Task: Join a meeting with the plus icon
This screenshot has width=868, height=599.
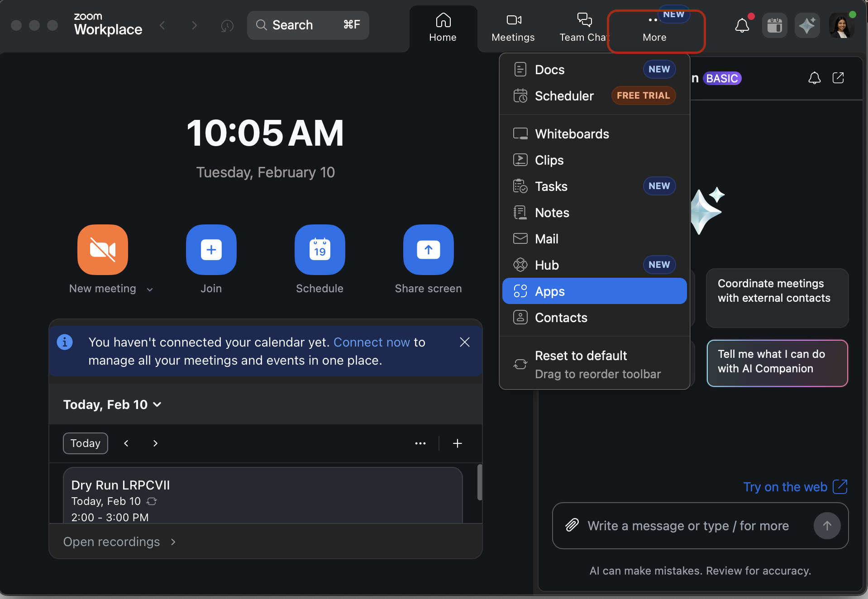Action: click(x=211, y=250)
